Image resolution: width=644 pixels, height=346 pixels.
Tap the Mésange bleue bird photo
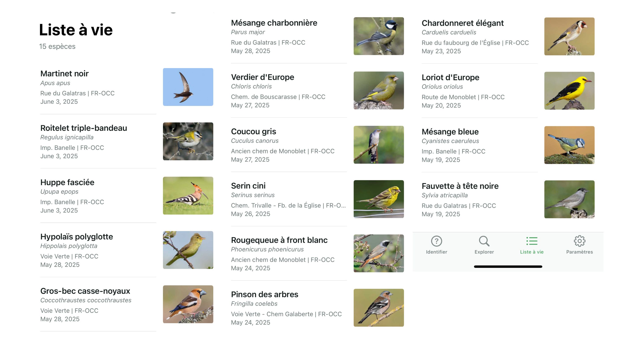(x=569, y=145)
